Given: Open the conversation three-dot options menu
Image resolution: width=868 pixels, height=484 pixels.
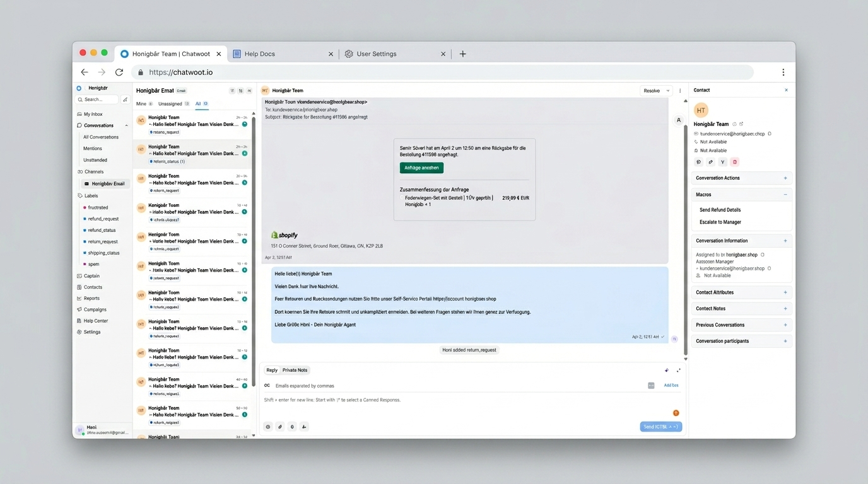Looking at the screenshot, I should coord(680,91).
